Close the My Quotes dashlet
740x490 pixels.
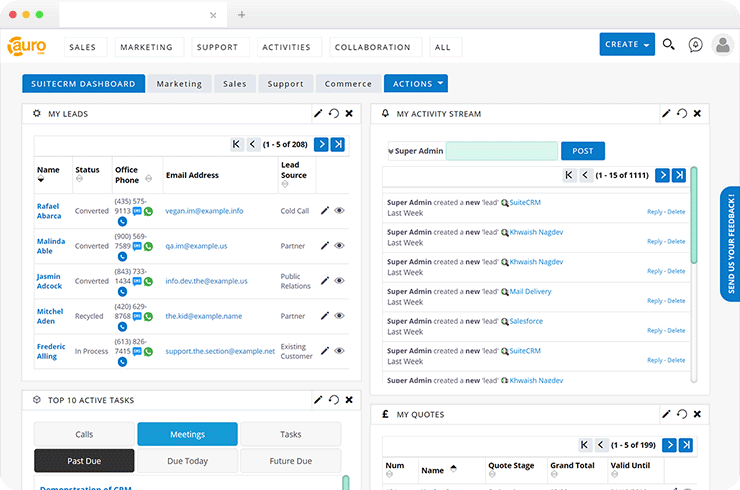pos(697,414)
